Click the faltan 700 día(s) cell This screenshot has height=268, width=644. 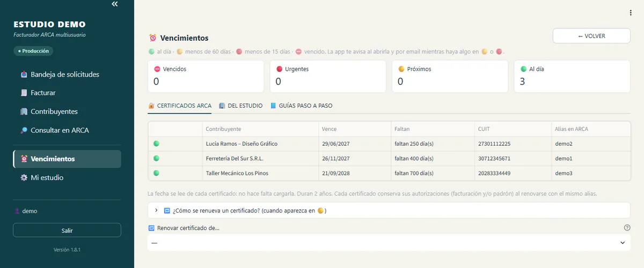(x=433, y=173)
